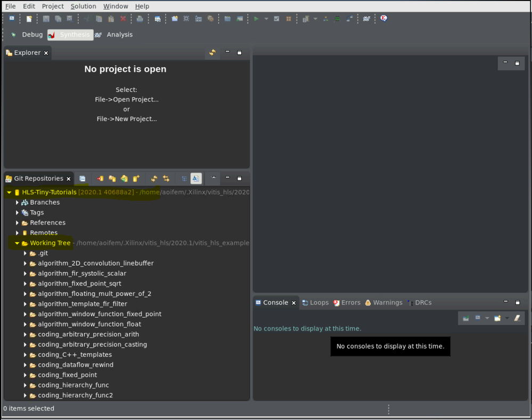Open the Analysis perspective

(x=114, y=35)
